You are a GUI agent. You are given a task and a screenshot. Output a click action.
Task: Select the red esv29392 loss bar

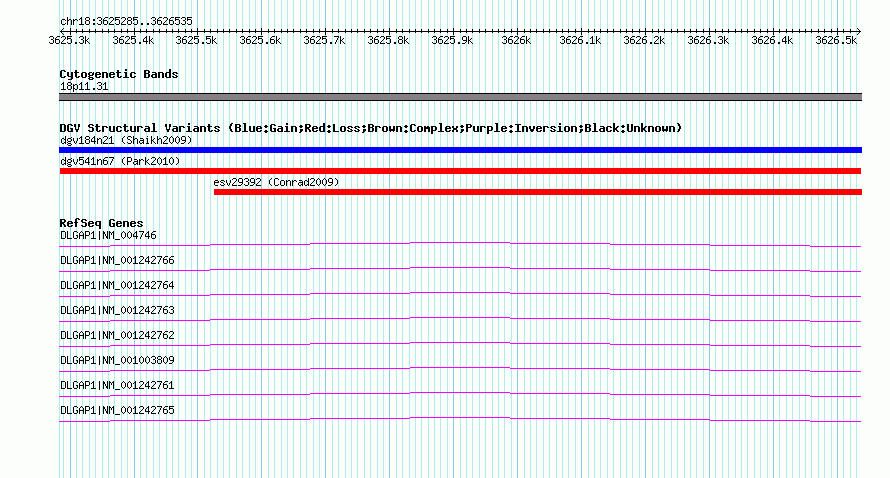point(538,192)
